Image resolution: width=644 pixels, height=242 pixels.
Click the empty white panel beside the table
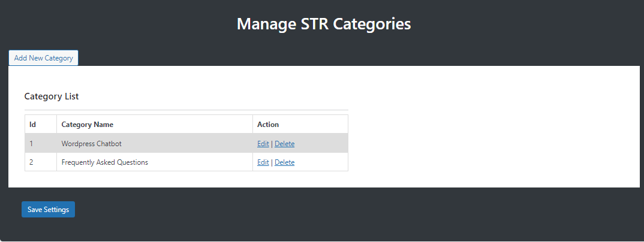493,127
